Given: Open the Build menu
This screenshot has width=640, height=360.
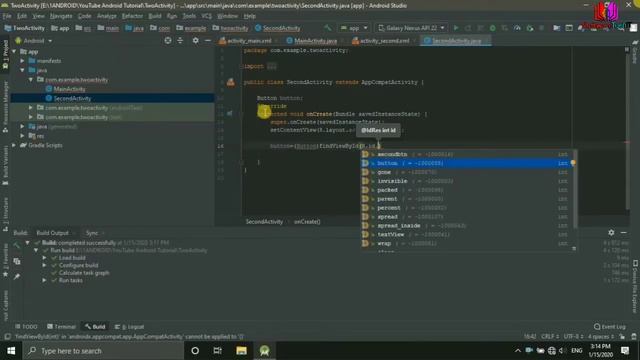Looking at the screenshot, I should [155, 16].
